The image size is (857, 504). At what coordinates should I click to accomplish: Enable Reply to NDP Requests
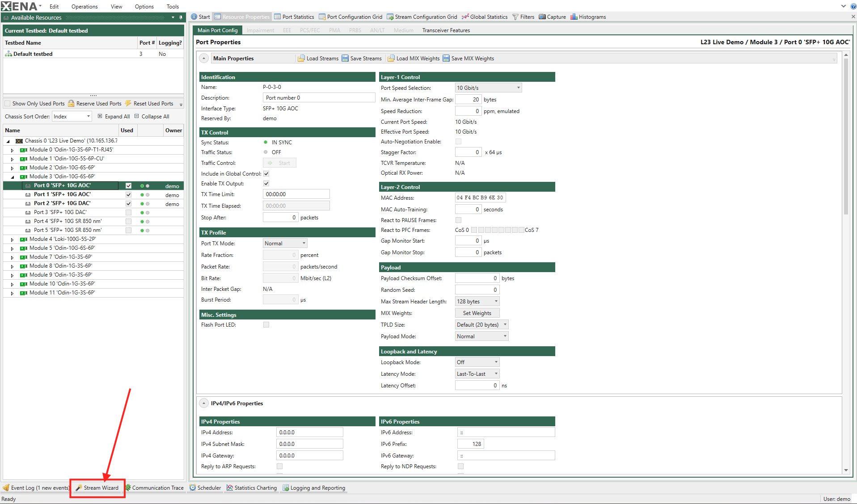(460, 466)
